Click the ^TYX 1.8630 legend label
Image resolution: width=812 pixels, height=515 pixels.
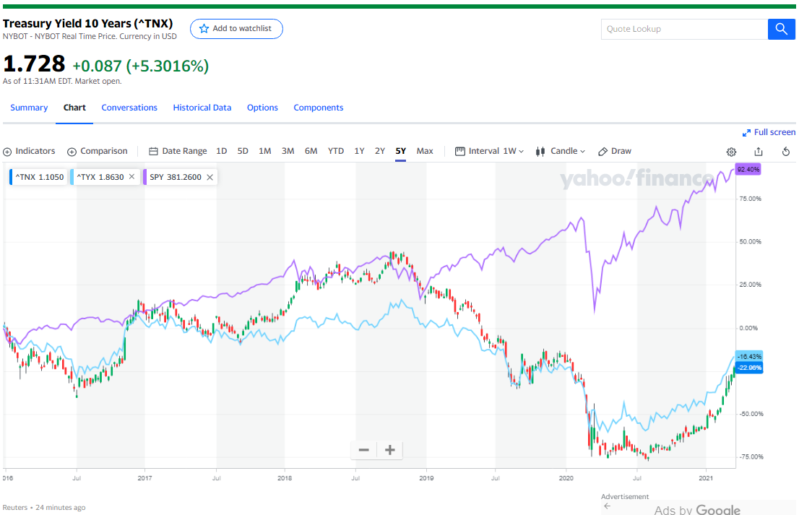100,177
